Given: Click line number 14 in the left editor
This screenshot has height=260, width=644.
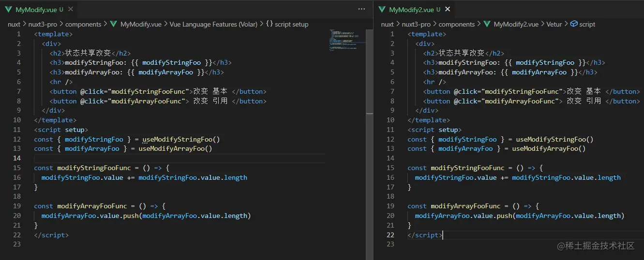Looking at the screenshot, I should click(17, 158).
